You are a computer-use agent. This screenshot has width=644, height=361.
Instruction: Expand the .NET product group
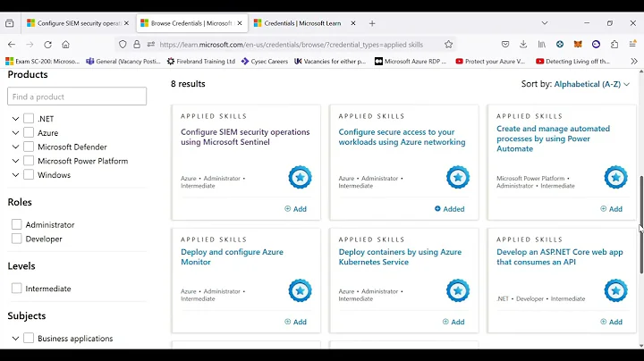pyautogui.click(x=15, y=119)
